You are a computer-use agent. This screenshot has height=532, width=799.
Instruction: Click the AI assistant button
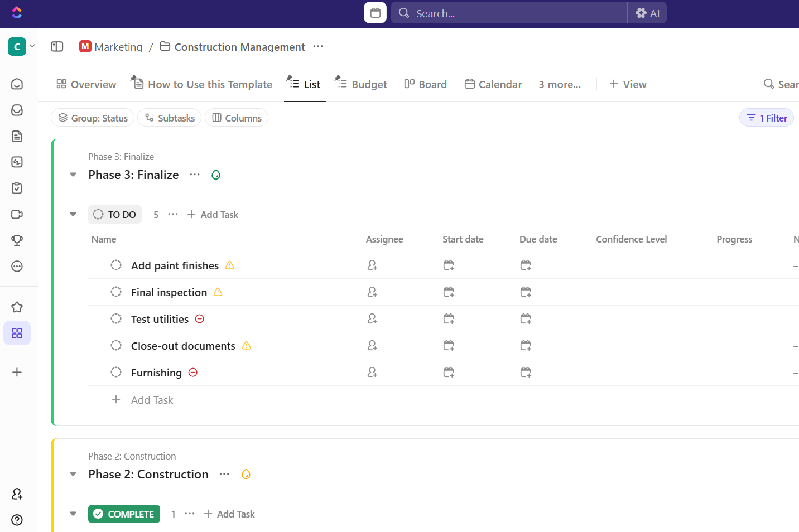tap(648, 13)
